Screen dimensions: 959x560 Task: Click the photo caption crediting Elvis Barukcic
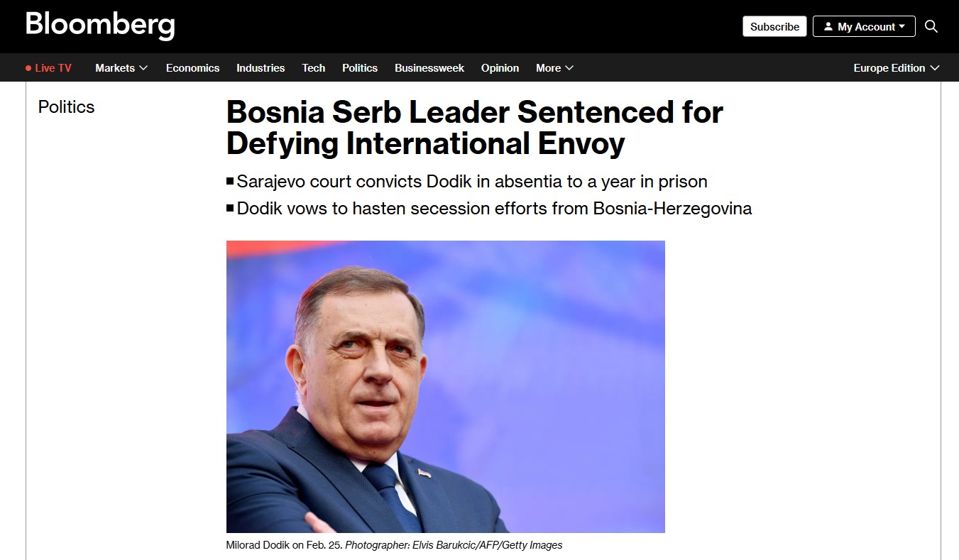(x=394, y=545)
